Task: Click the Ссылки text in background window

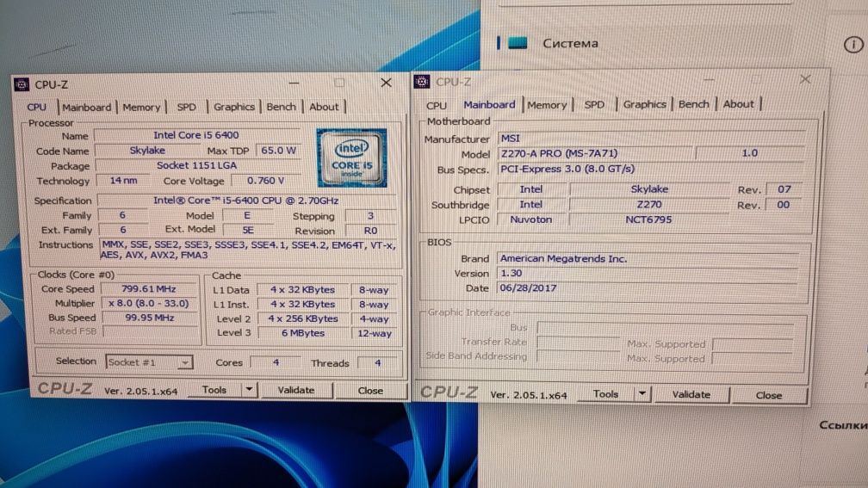Action: (x=842, y=425)
